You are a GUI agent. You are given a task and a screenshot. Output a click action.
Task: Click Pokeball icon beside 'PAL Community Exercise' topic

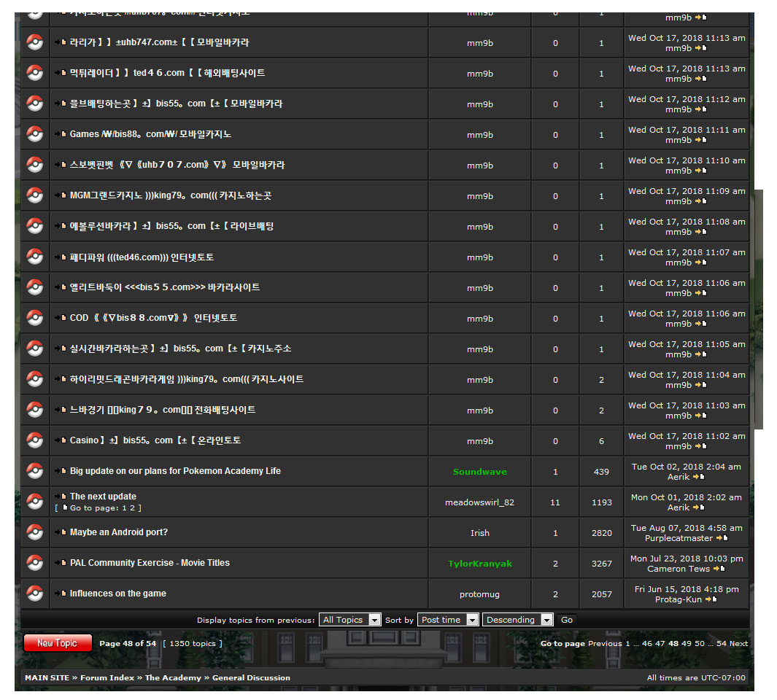pyautogui.click(x=34, y=563)
